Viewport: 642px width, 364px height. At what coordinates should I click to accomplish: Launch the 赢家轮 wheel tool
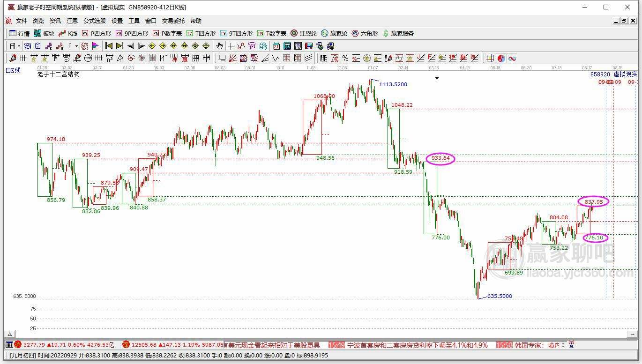tap(334, 33)
